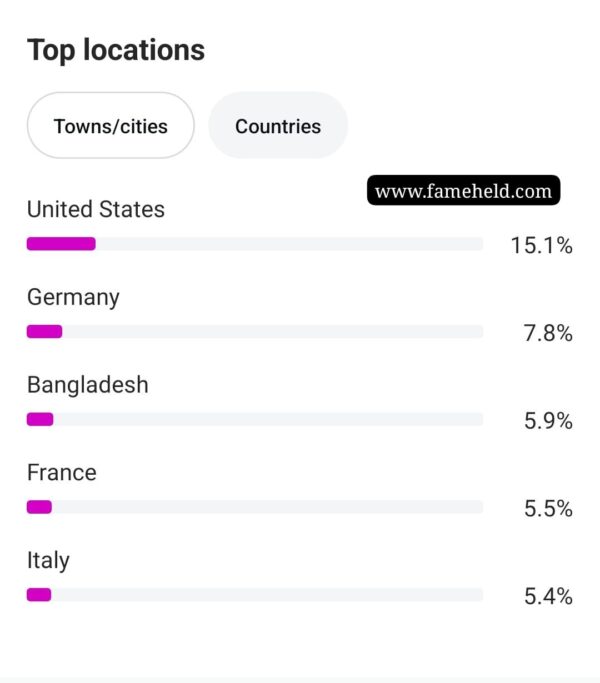This screenshot has width=600, height=683.
Task: Select the Italy label
Action: click(x=48, y=561)
